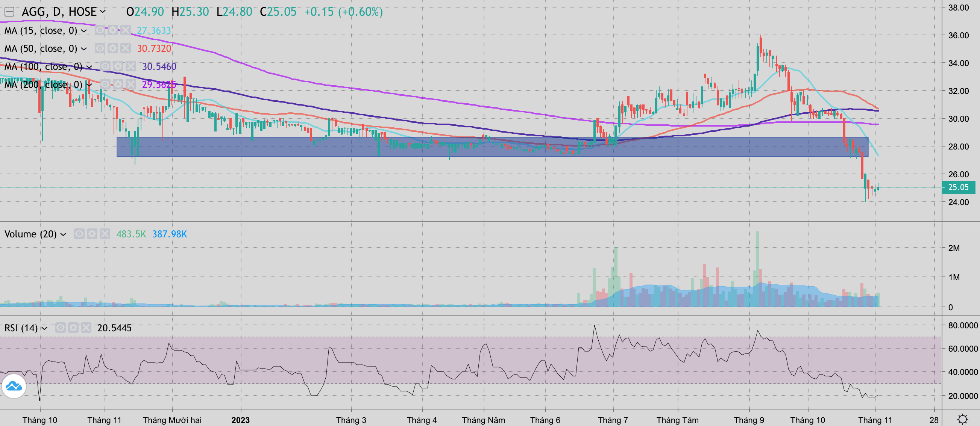Open chart settings gear below the price scale
Viewport: 980px width, 426px height.
pos(963,419)
